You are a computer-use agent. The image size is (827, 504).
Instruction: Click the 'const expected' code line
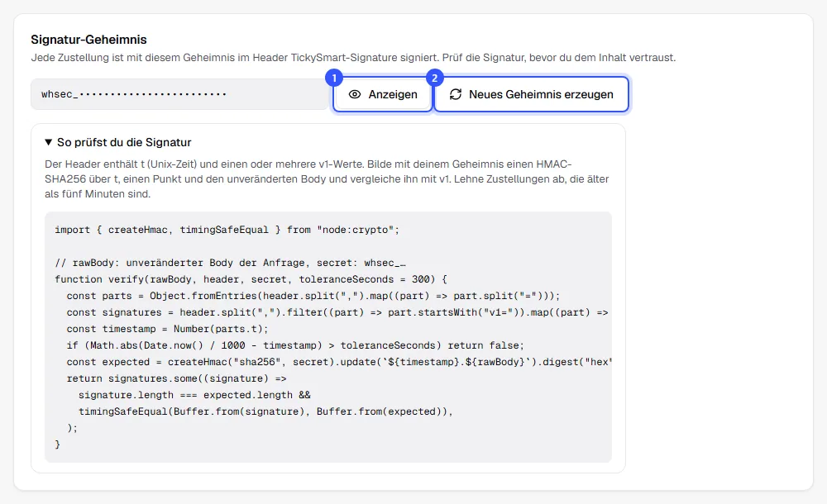coord(339,362)
